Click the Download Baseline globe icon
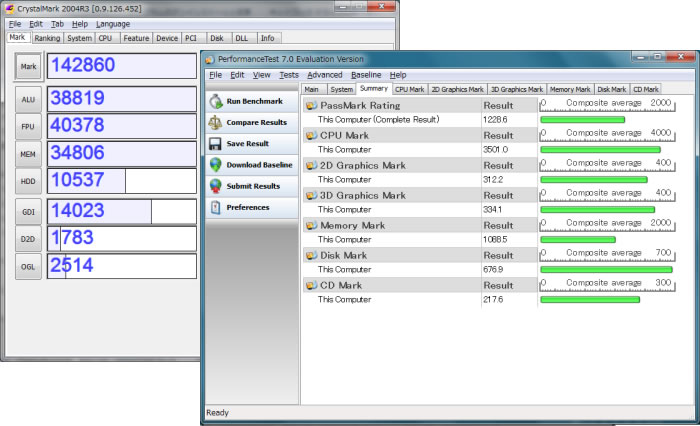Image resolution: width=700 pixels, height=426 pixels. coord(216,165)
